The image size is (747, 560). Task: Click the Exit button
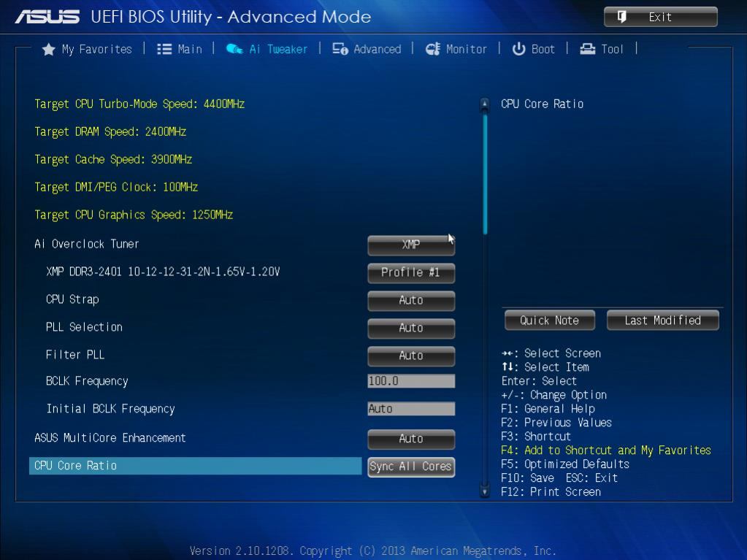point(660,17)
